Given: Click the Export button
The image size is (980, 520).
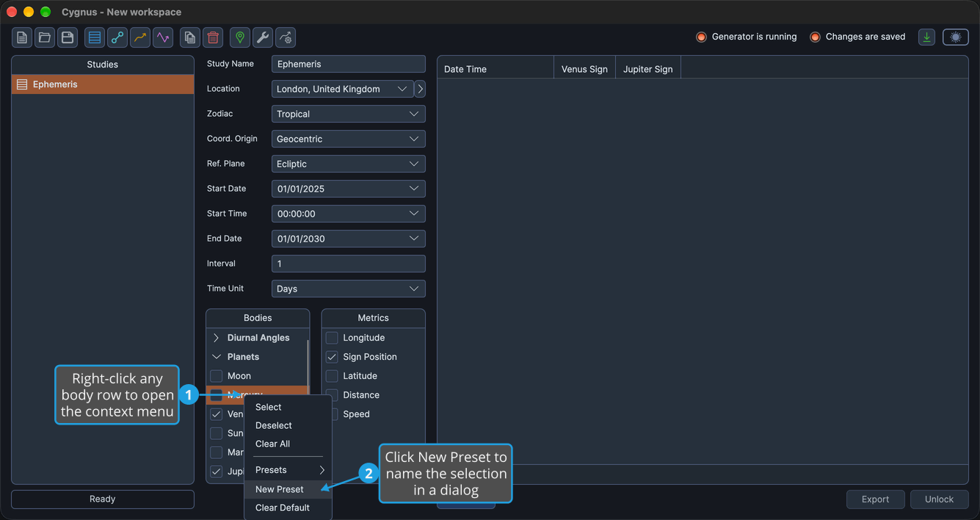Looking at the screenshot, I should 876,499.
